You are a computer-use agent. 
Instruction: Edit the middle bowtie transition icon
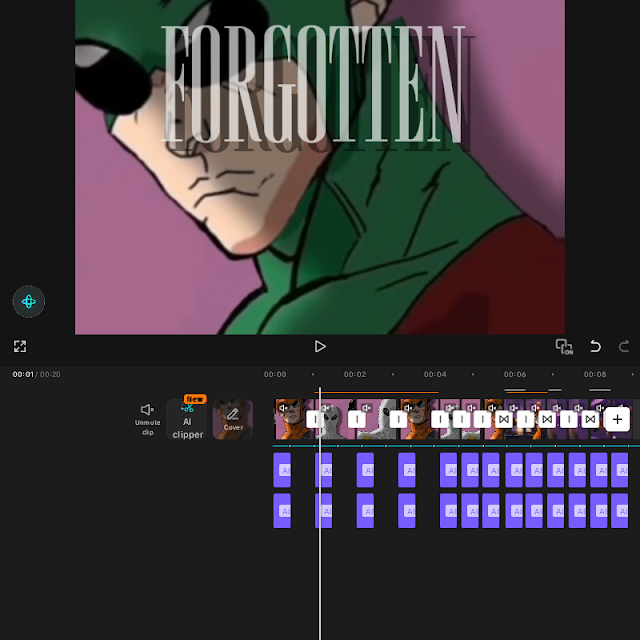pos(547,419)
